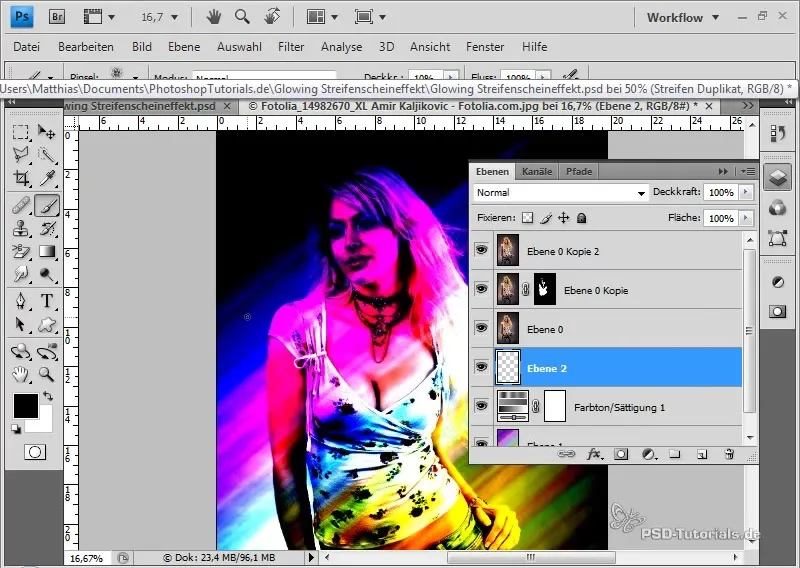Viewport: 800px width, 568px height.
Task: Select the Zoom tool in toolbox
Action: [x=47, y=375]
